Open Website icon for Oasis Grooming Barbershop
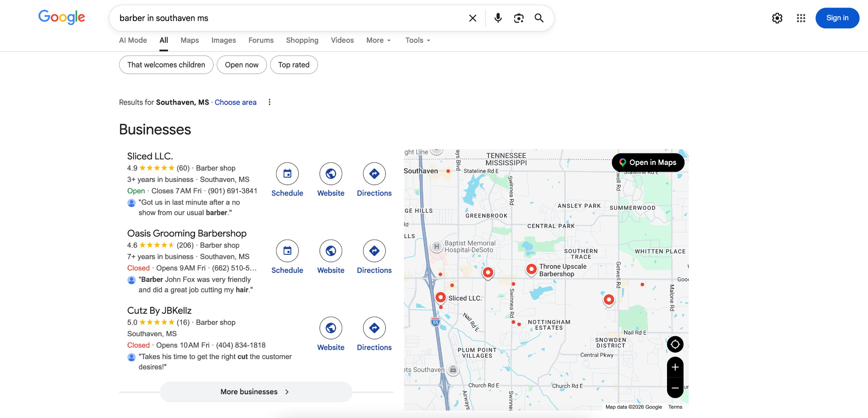Image resolution: width=868 pixels, height=418 pixels. [331, 251]
